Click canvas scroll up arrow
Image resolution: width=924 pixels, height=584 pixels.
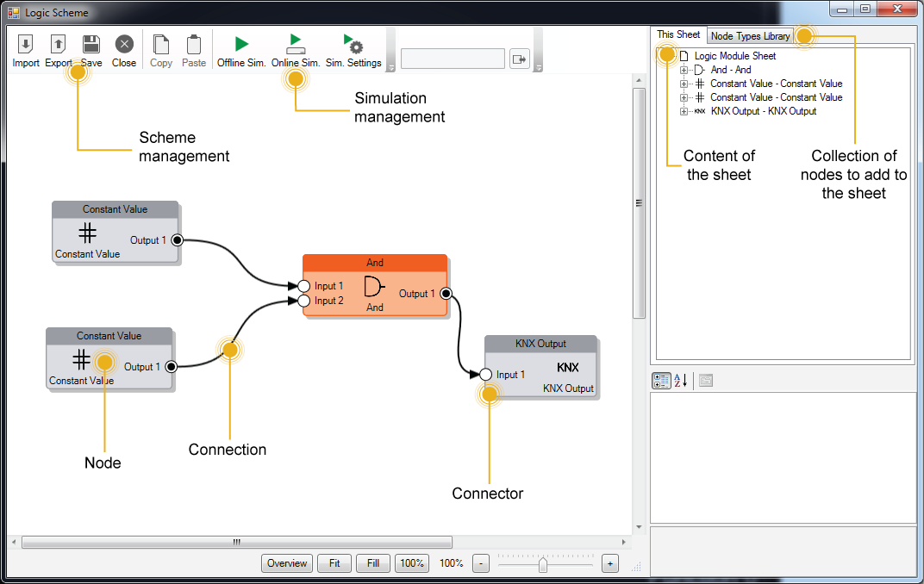point(639,80)
